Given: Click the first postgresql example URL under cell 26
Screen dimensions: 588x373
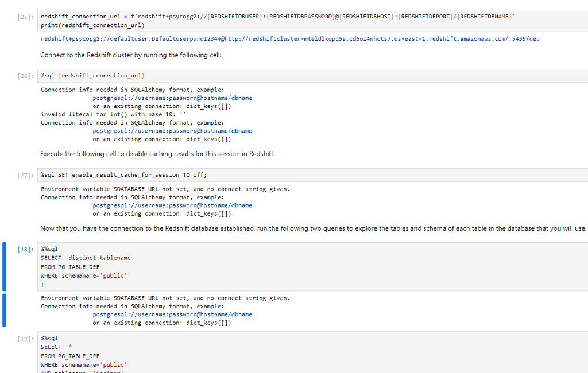Looking at the screenshot, I should [x=172, y=98].
